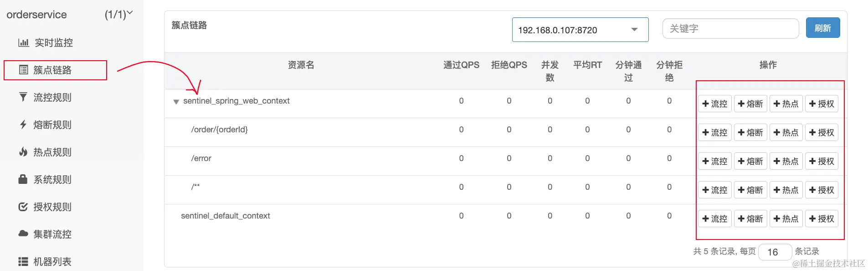Click the flame icon beside 热点规则

coord(23,151)
